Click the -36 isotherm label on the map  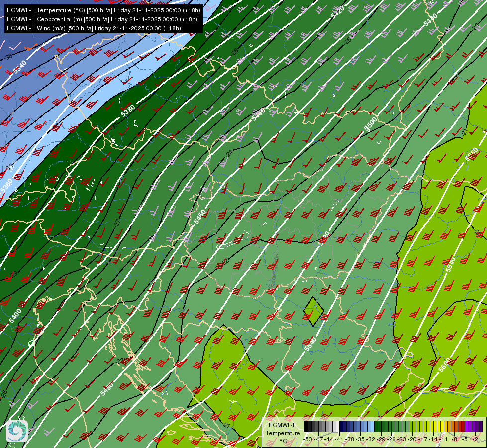coord(8,57)
